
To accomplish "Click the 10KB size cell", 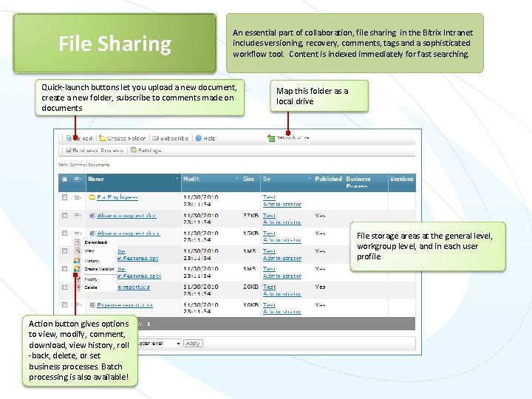I will 250,304.
